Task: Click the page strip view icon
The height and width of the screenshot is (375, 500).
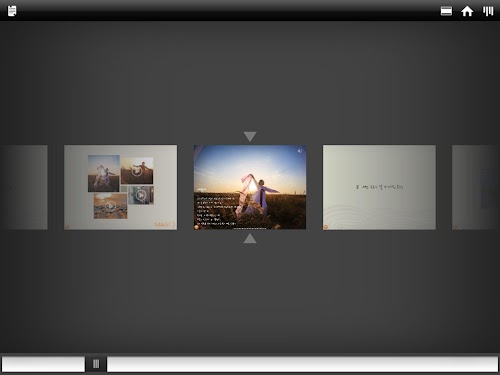Action: pos(446,11)
